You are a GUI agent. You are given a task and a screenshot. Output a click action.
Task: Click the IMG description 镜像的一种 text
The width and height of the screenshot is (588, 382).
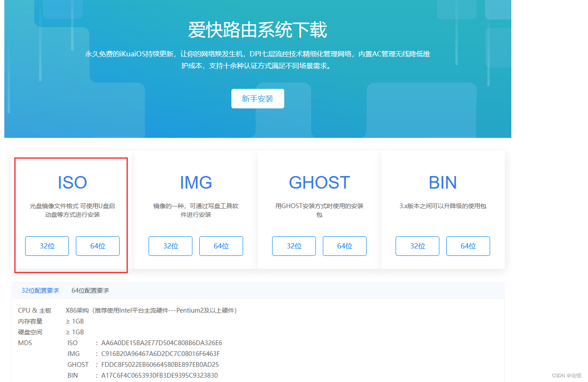click(x=196, y=210)
